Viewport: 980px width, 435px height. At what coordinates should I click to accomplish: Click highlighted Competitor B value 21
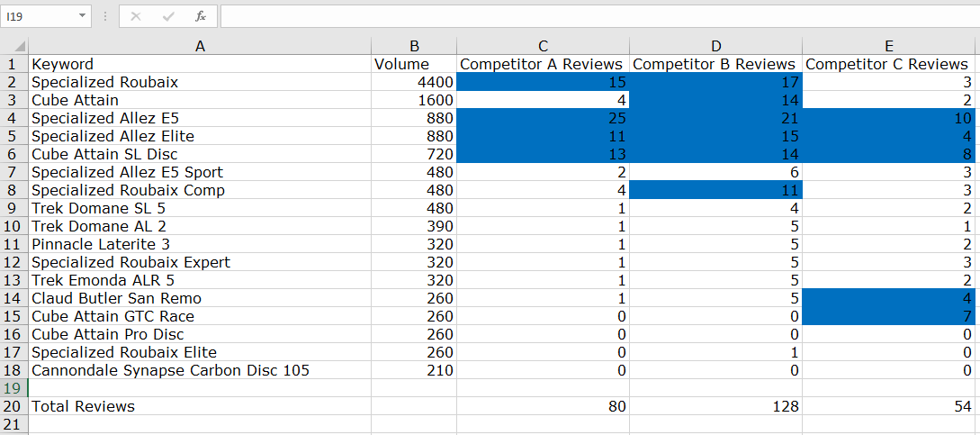(716, 118)
